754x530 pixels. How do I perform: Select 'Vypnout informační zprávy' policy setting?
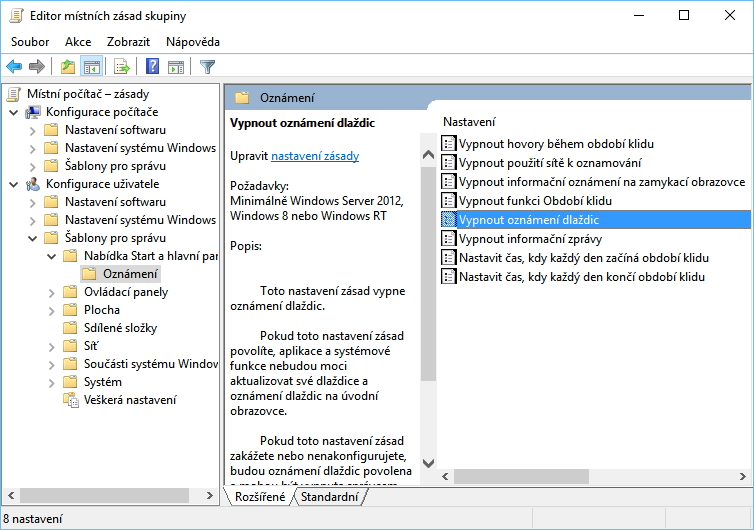529,239
